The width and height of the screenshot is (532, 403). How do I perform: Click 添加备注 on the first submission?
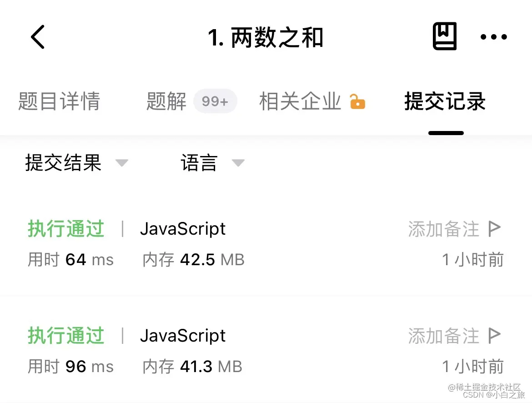(x=443, y=229)
